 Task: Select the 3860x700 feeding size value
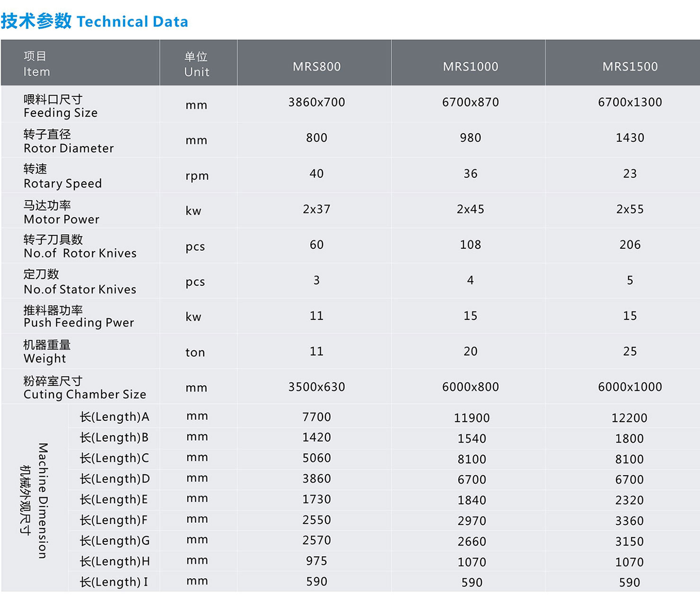[316, 102]
